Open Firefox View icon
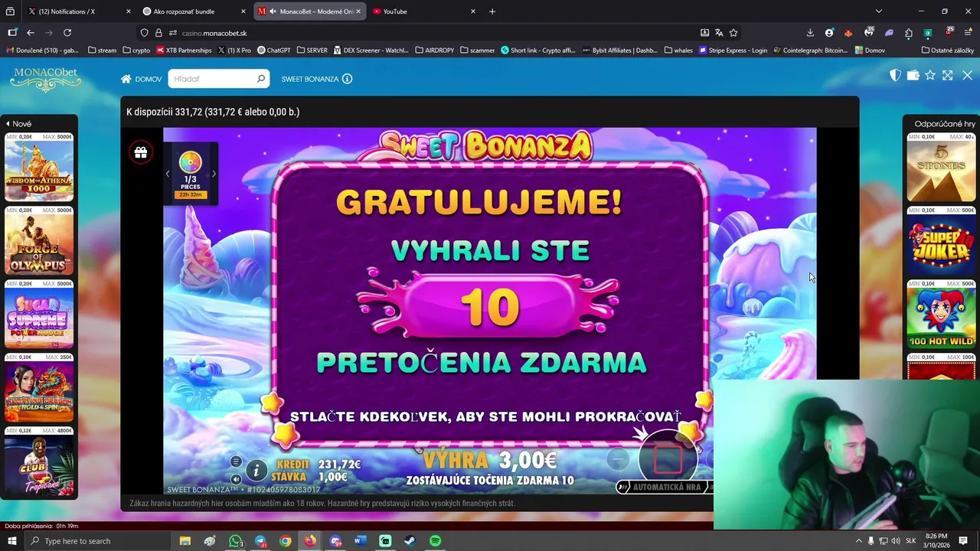 (x=12, y=33)
